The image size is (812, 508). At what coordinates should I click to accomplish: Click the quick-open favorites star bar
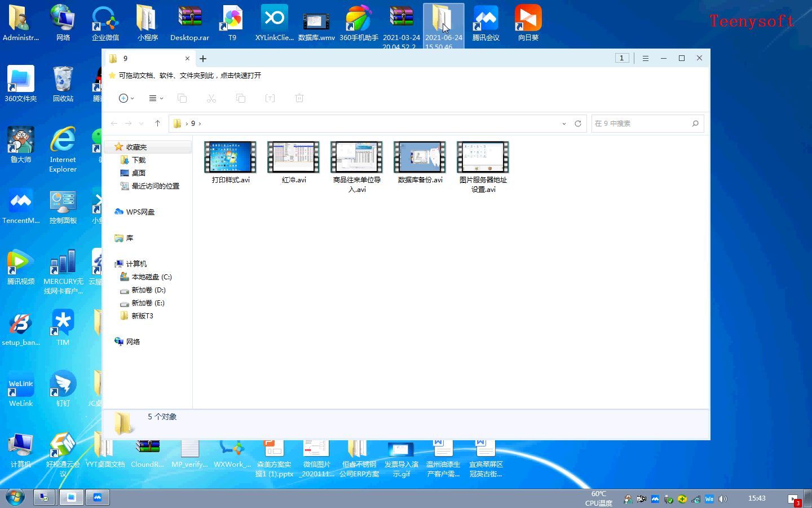(x=185, y=75)
